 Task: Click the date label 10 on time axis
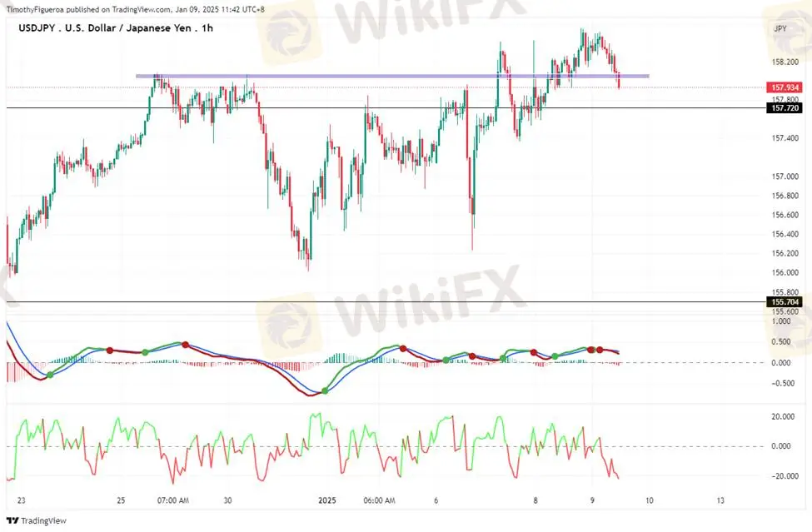coord(650,500)
